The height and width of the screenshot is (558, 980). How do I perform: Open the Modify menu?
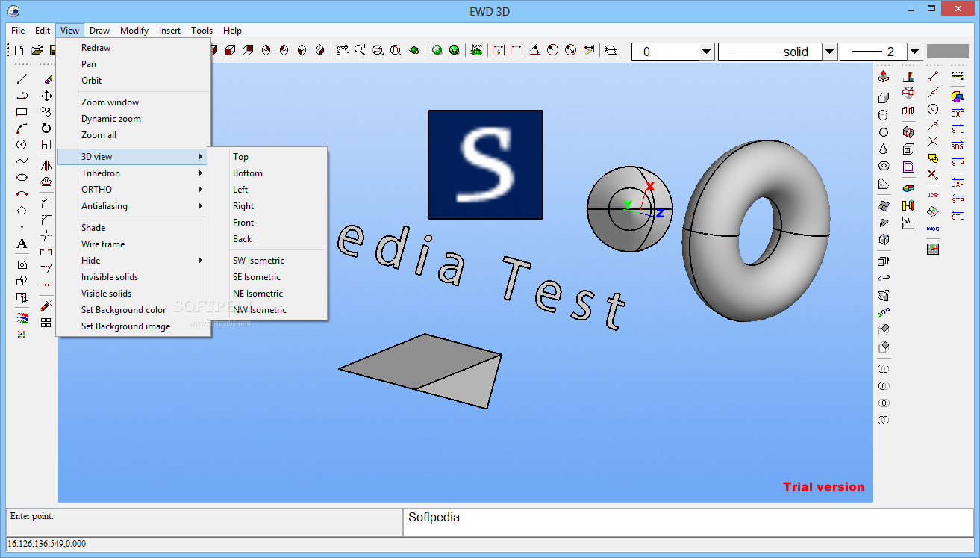pos(134,31)
